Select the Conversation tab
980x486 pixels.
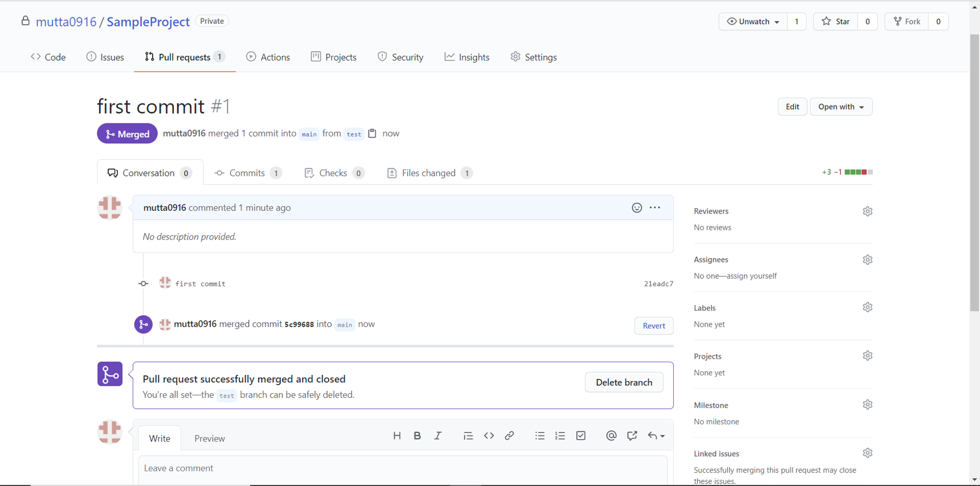(x=150, y=173)
